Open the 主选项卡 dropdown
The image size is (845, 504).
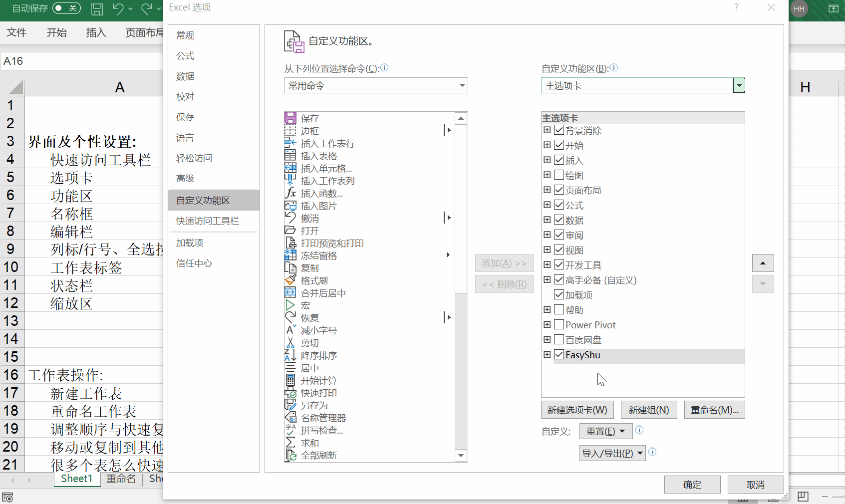click(x=739, y=85)
